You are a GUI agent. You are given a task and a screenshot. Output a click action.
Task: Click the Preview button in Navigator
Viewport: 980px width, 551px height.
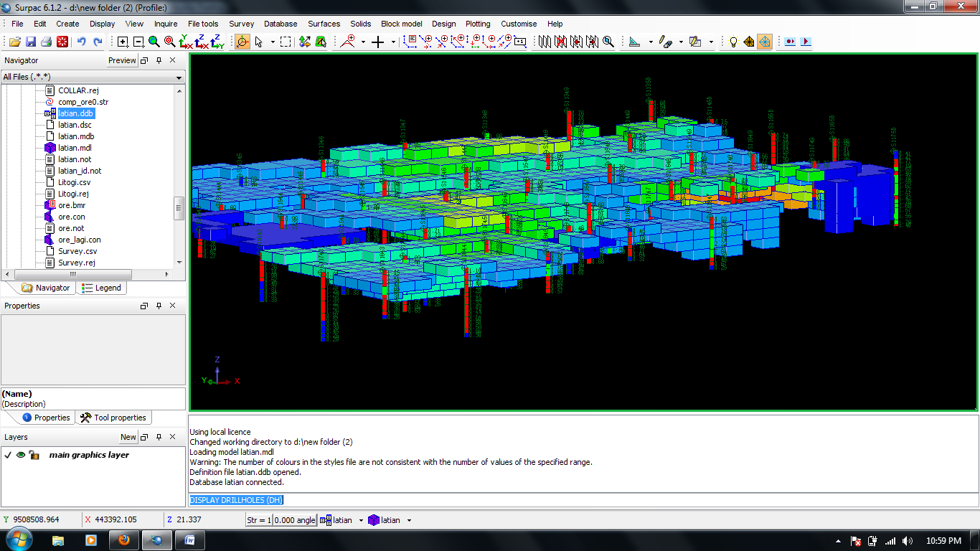122,60
